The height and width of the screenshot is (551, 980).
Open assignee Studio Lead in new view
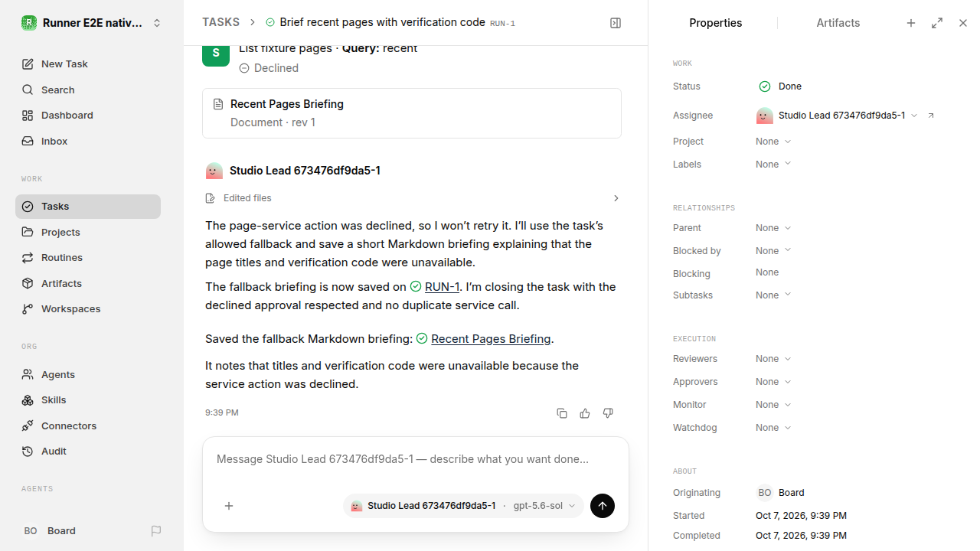[931, 116]
